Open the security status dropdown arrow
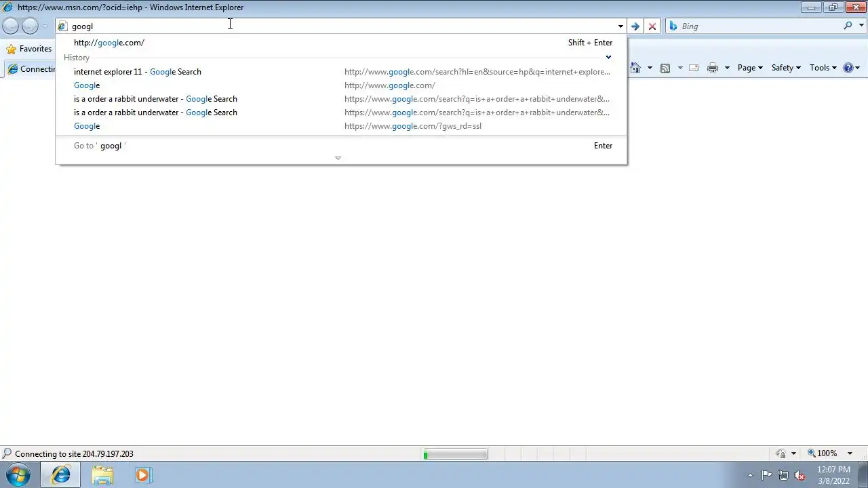The image size is (868, 488). (793, 454)
